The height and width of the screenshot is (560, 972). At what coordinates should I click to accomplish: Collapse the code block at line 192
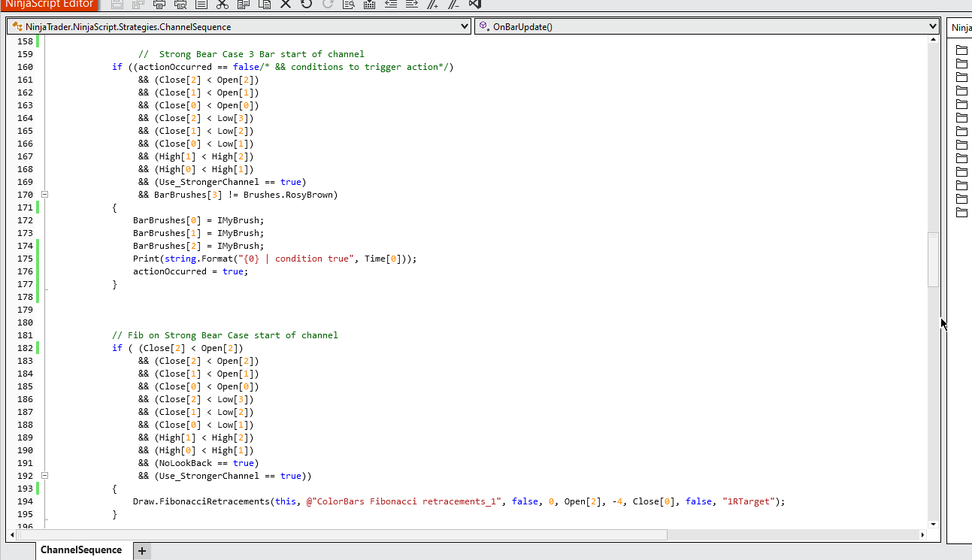click(44, 476)
